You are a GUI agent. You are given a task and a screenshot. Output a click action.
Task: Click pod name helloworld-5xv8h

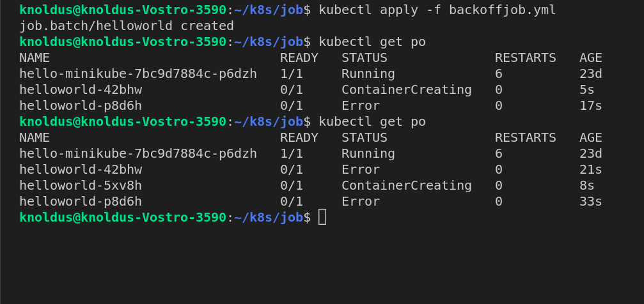[81, 185]
